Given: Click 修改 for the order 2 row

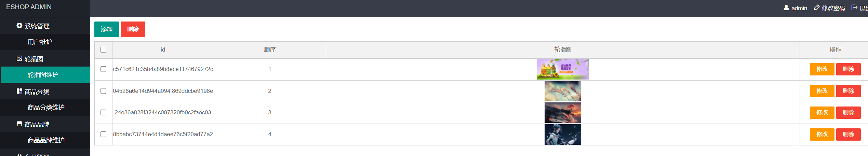Looking at the screenshot, I should pos(822,91).
